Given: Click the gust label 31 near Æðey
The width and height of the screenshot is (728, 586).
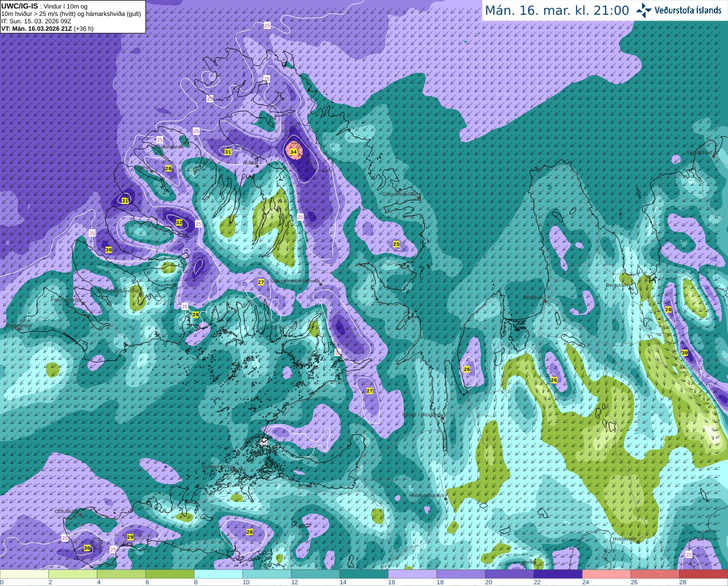Looking at the screenshot, I should click(228, 152).
